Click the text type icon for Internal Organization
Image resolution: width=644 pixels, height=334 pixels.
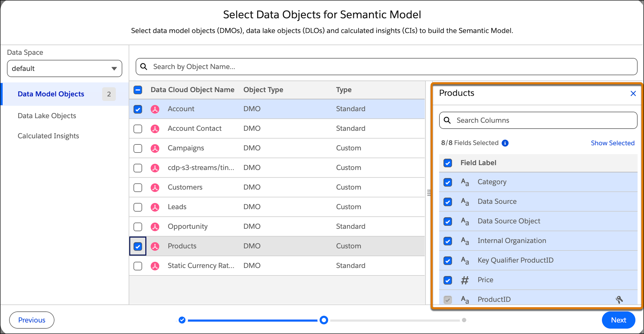pos(465,241)
